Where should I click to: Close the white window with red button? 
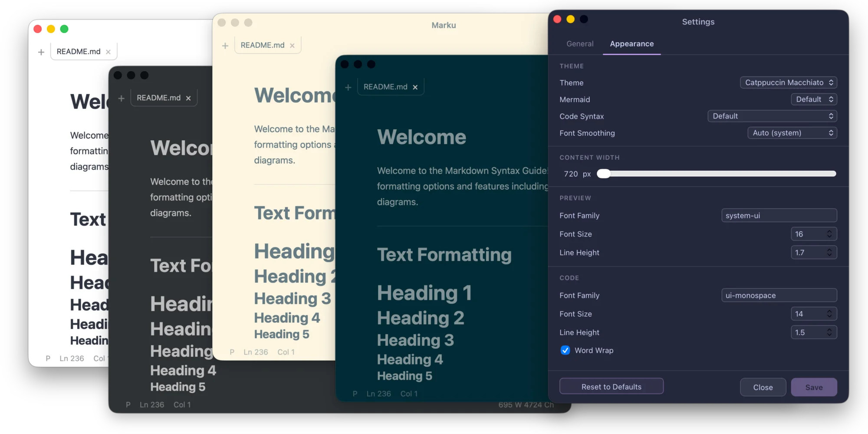(38, 29)
